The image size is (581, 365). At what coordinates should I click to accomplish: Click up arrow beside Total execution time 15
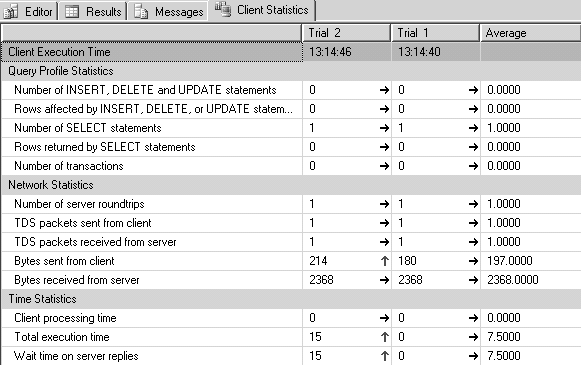[385, 337]
